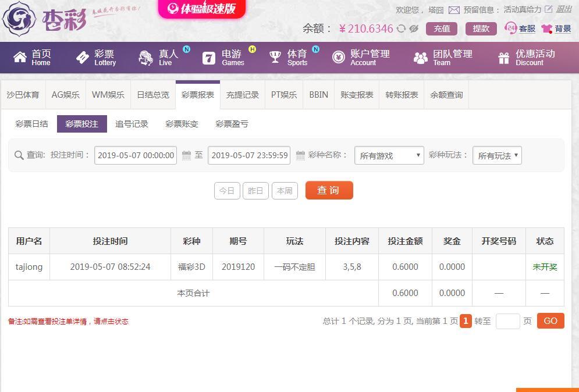Click the 福彩3D lottery type cell
Viewport: 579px width, 392px height.
tap(191, 267)
